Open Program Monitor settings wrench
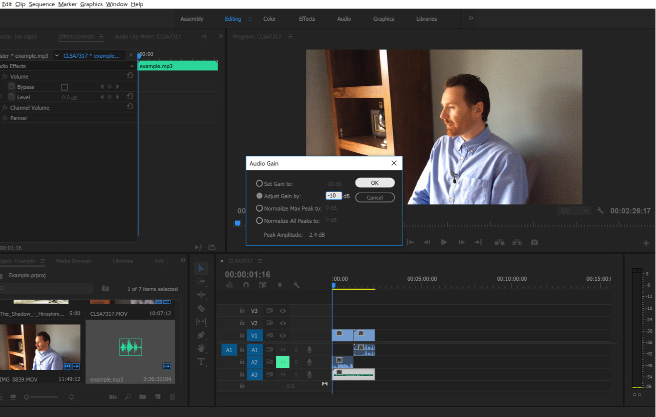The height and width of the screenshot is (417, 656). [600, 210]
